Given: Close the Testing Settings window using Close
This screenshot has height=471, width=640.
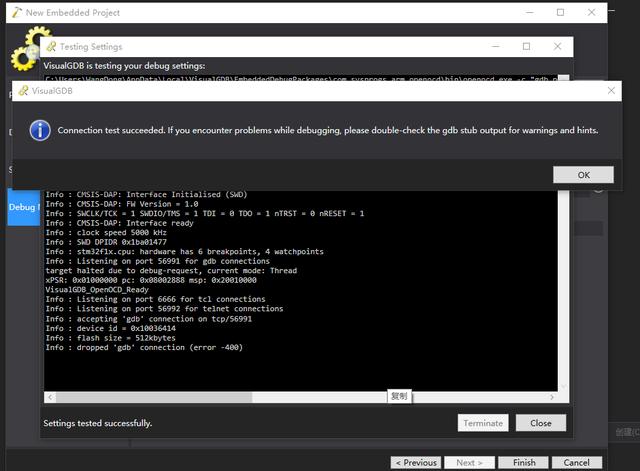Looking at the screenshot, I should (x=541, y=423).
